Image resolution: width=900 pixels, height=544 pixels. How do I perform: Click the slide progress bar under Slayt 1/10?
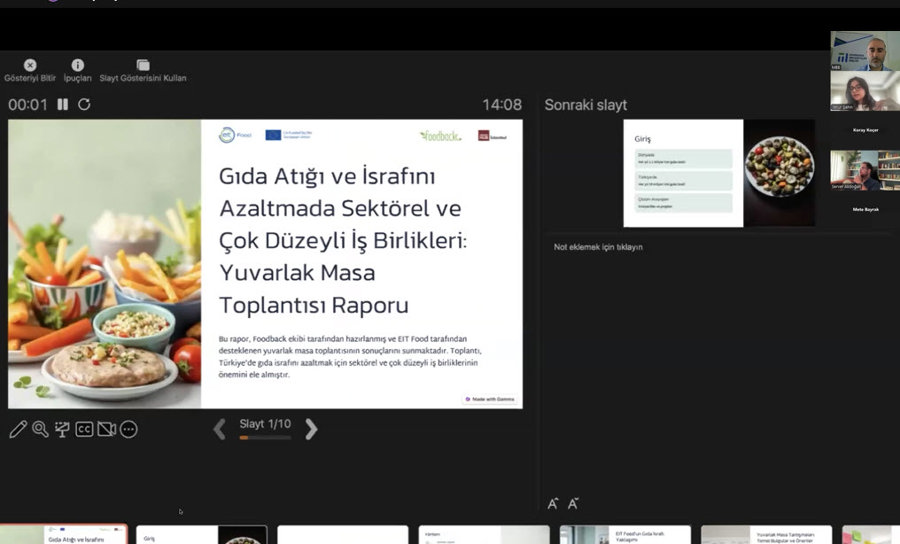(x=265, y=437)
